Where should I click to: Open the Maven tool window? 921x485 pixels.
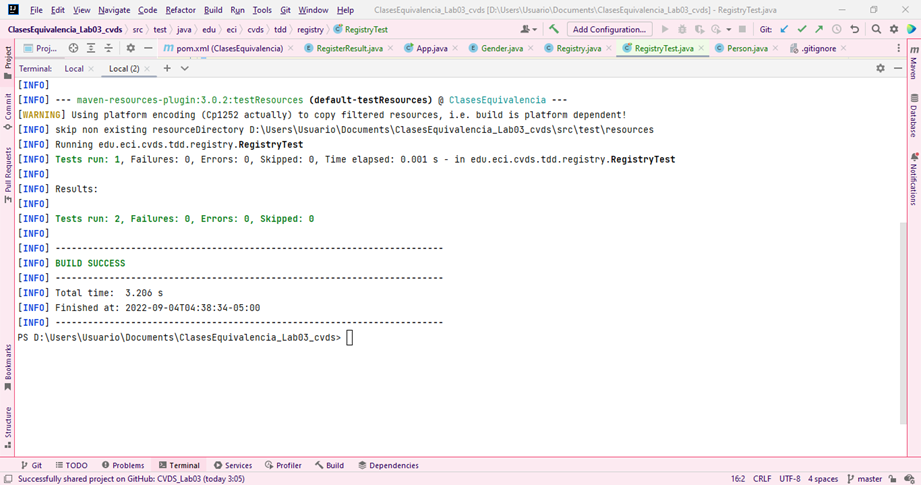[914, 63]
